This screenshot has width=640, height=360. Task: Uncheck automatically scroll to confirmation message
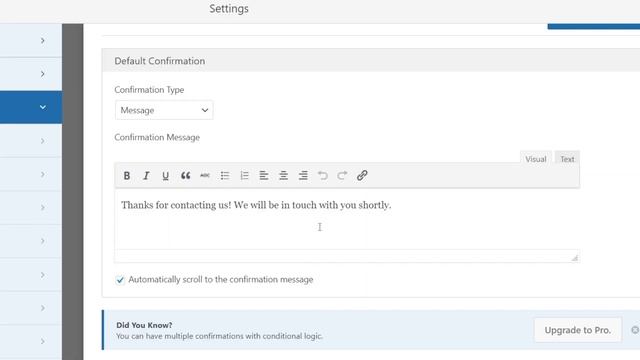click(120, 280)
